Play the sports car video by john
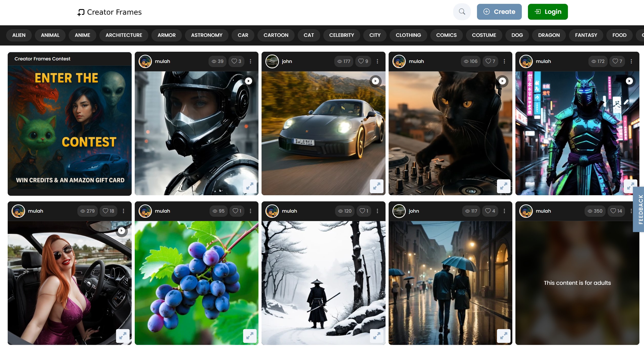644x348 pixels. (375, 81)
